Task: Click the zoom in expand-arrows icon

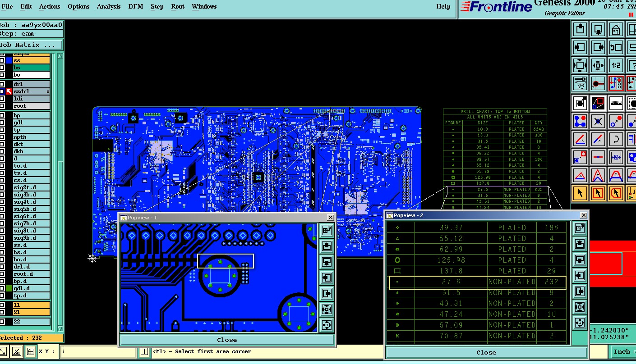Action: (580, 65)
